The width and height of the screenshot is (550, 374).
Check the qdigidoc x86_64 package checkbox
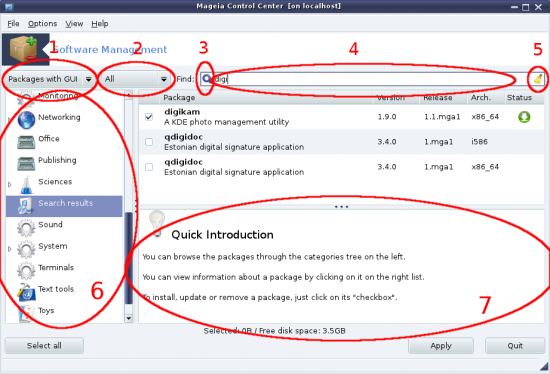pyautogui.click(x=149, y=167)
